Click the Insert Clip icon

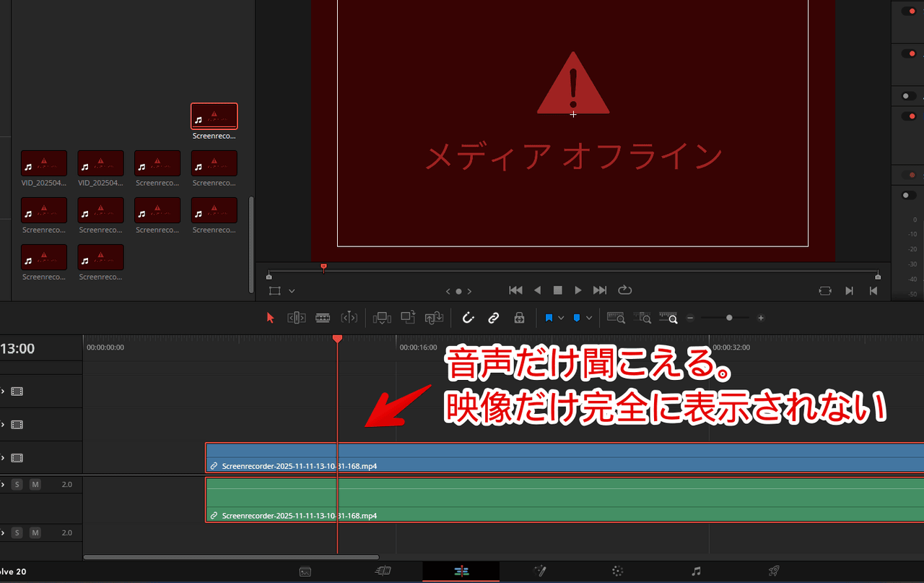click(x=382, y=318)
